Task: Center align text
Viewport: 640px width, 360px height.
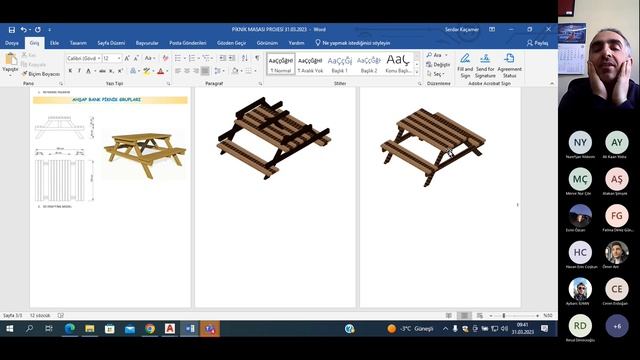Action: coord(187,71)
